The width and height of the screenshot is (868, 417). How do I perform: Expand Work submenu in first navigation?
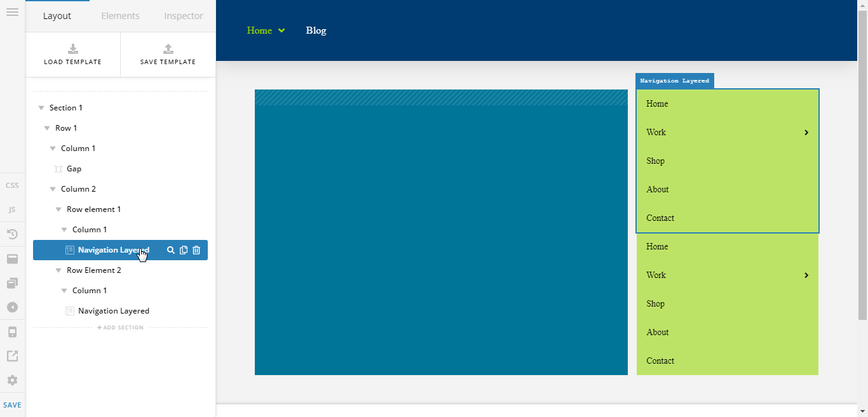pos(806,133)
